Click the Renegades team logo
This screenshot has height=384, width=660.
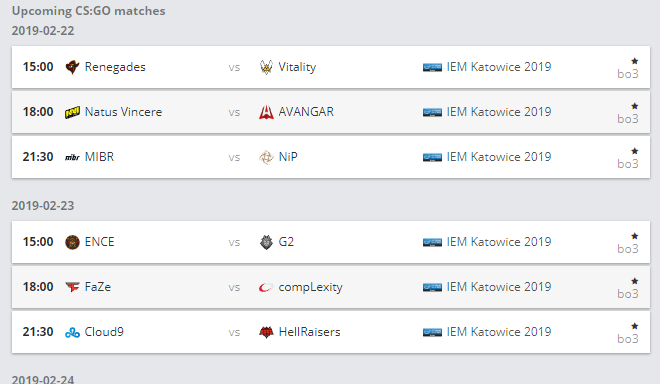[x=72, y=67]
